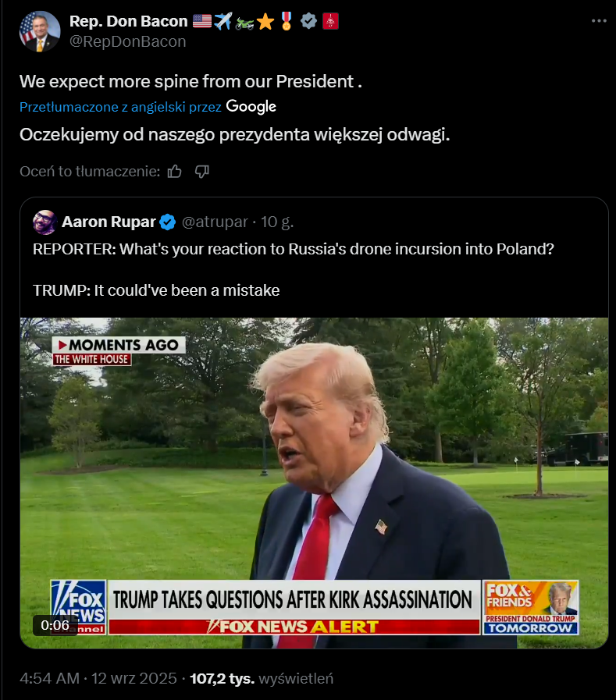Click the 4:54 AM 12 wrz 2025 timestamp
Viewport: 616px width, 700px height.
[x=98, y=679]
